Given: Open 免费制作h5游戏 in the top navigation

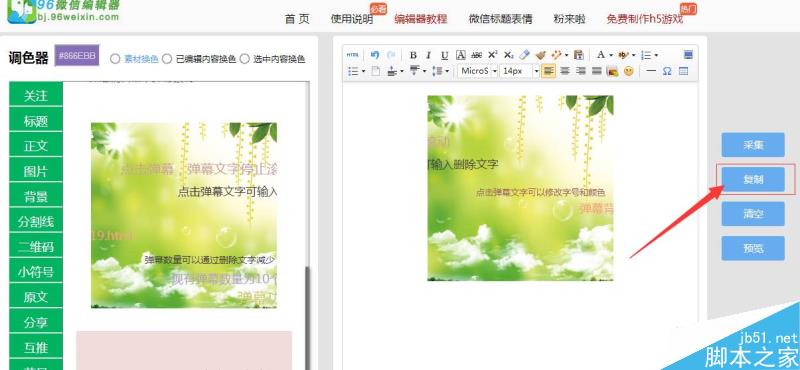Looking at the screenshot, I should point(644,19).
